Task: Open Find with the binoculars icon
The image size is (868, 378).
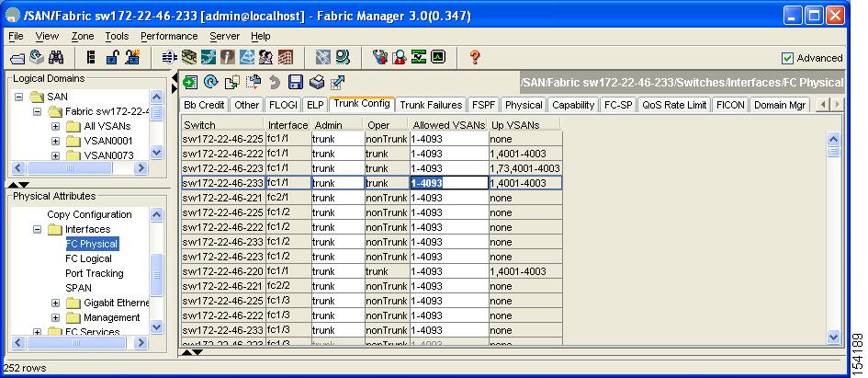Action: tap(56, 57)
